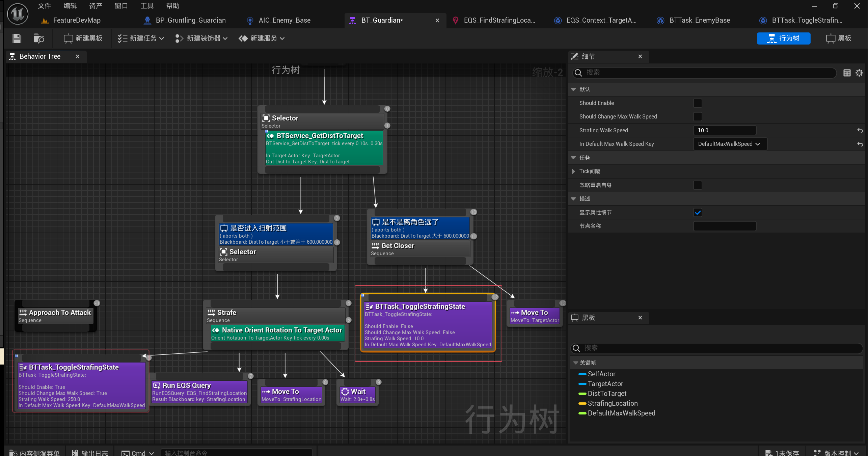
Task: Reset Strafing Walk Speed to default arrow
Action: 860,130
